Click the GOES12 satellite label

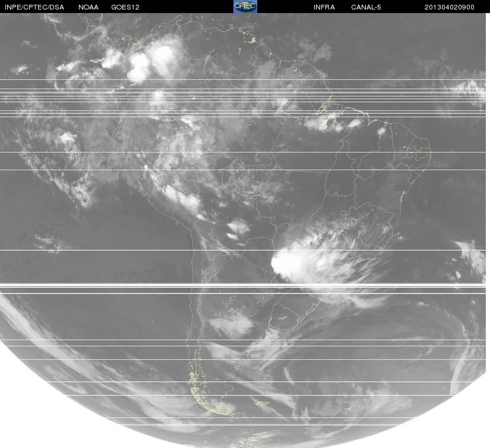click(125, 7)
